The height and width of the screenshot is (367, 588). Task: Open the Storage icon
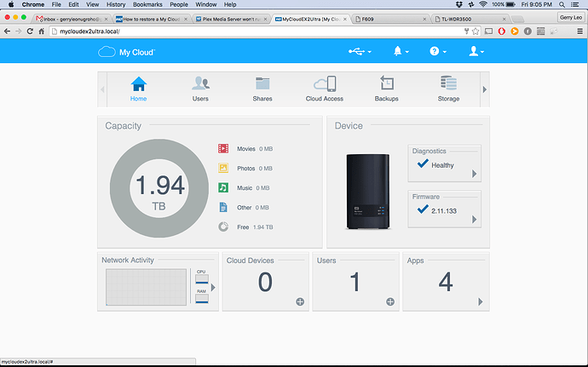point(448,83)
